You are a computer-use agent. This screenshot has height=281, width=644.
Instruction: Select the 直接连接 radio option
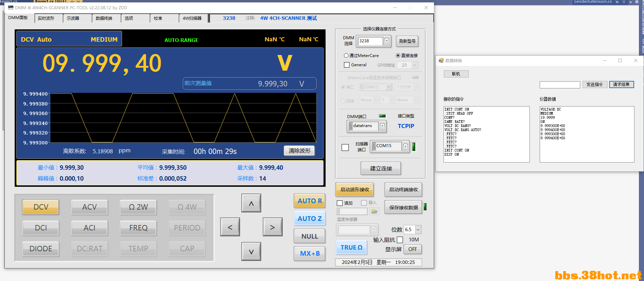[398, 55]
